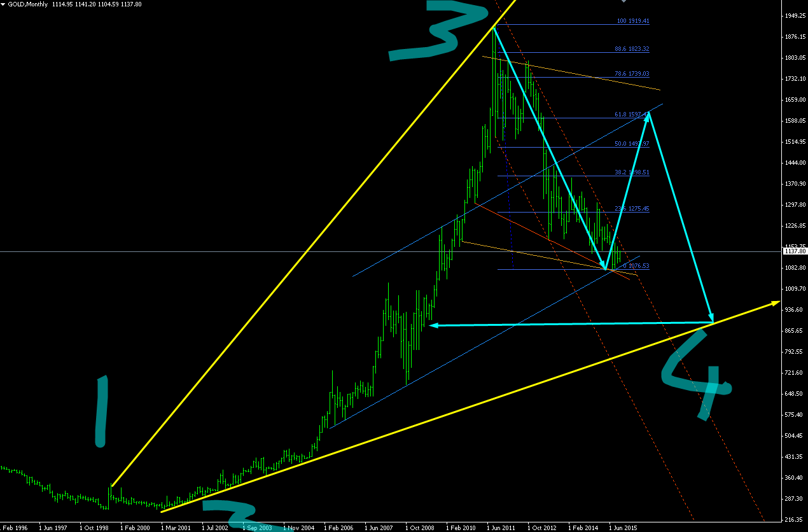Screen dimensions: 808x532
Task: Click the date label 1 Feb 2014
Action: point(582,528)
